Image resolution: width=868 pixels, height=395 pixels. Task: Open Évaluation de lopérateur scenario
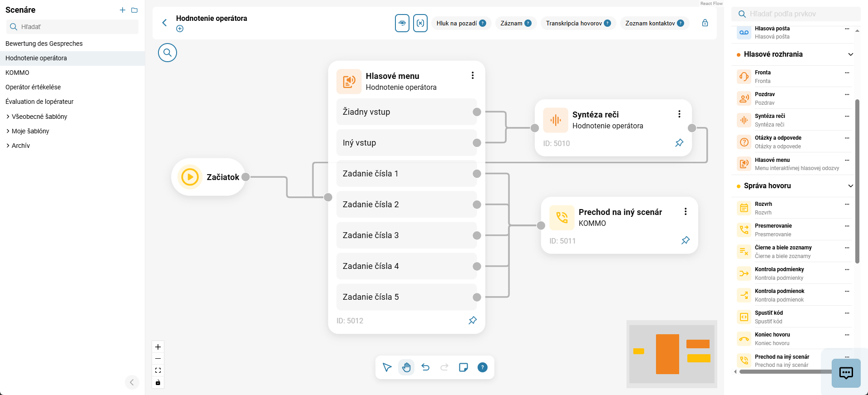(x=72, y=102)
